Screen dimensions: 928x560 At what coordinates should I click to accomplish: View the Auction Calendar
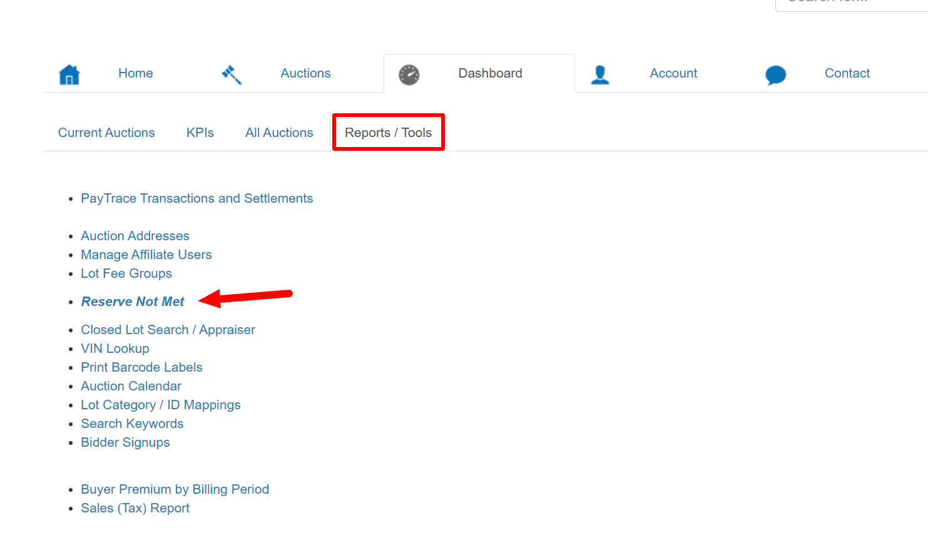point(131,386)
